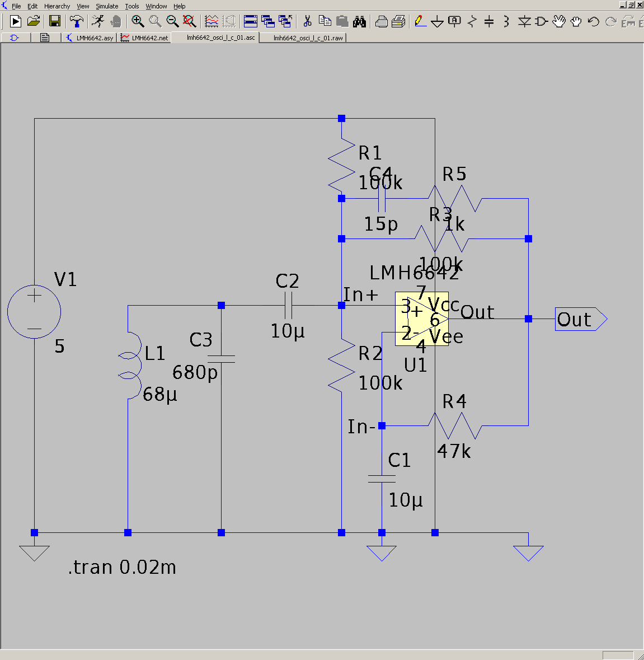Open the Tools menu
The width and height of the screenshot is (644, 660).
[131, 6]
